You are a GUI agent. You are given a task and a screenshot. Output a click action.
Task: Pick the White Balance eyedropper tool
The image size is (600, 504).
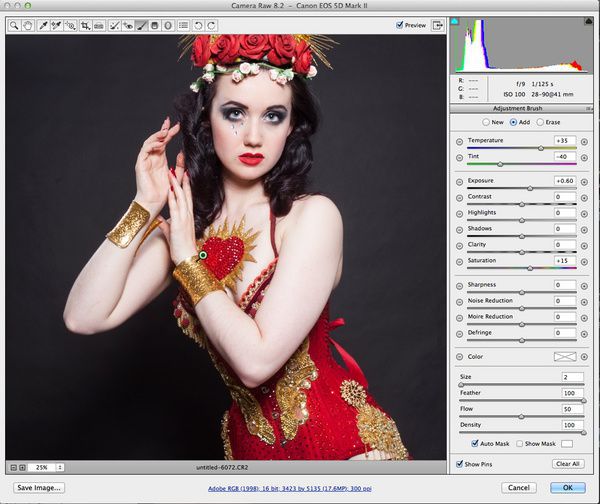(43, 24)
